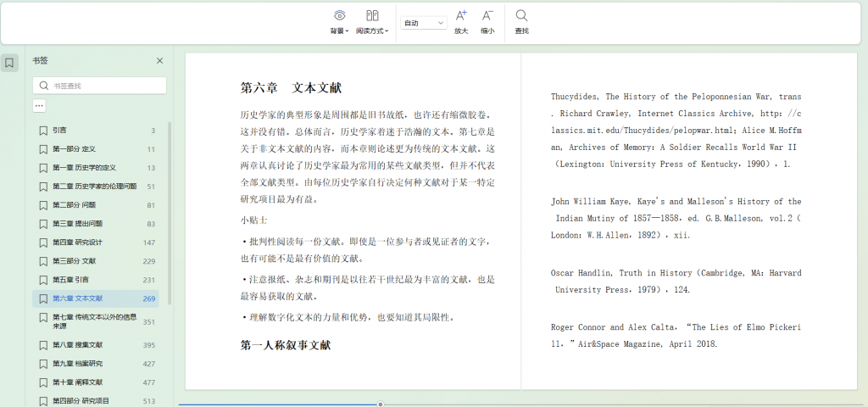Screen dimensions: 868x407
Task: Click the 书签查找 search input field
Action: (100, 86)
